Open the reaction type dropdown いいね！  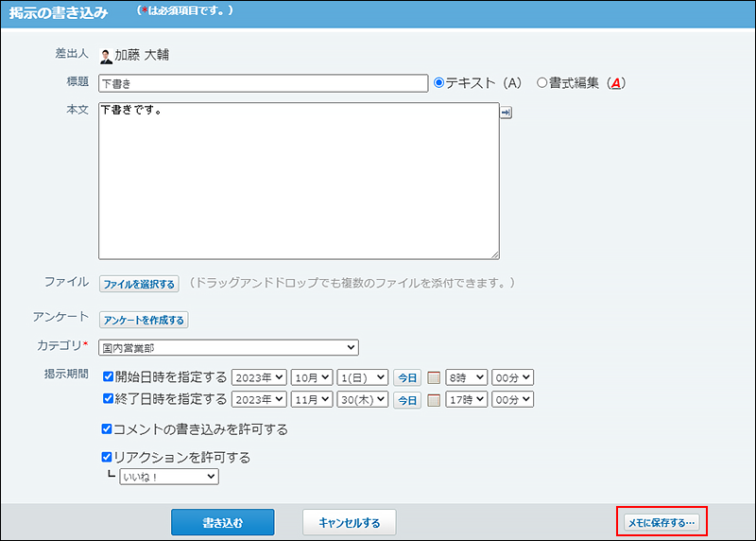click(169, 477)
